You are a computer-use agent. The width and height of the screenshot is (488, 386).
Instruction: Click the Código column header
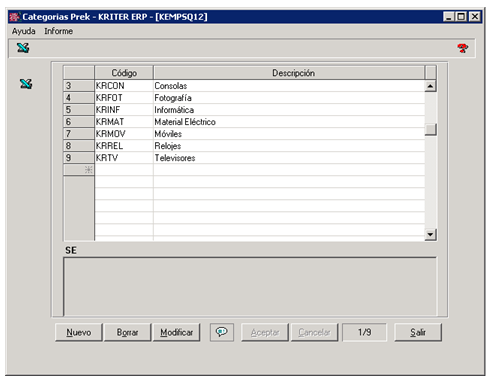(x=124, y=73)
